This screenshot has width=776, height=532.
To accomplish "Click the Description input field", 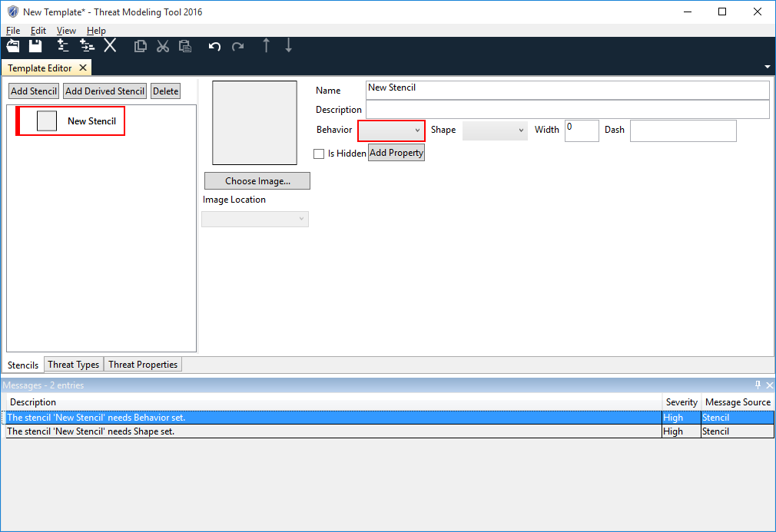I will (567, 110).
